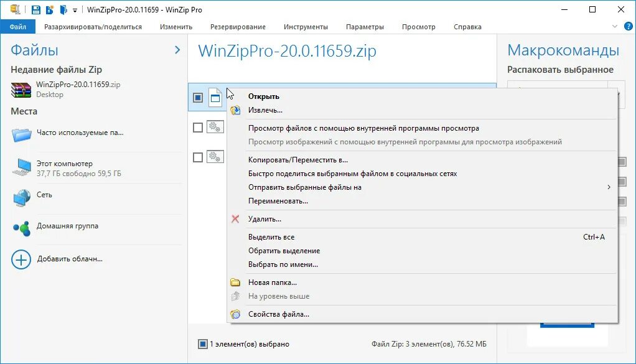The height and width of the screenshot is (364, 636).
Task: Choose Выделить все in the context menu
Action: pos(422,236)
